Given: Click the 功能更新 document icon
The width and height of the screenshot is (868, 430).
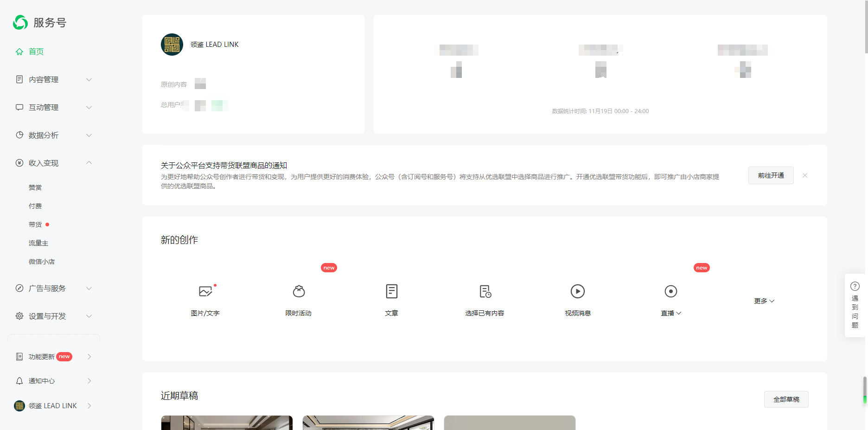Looking at the screenshot, I should (19, 357).
